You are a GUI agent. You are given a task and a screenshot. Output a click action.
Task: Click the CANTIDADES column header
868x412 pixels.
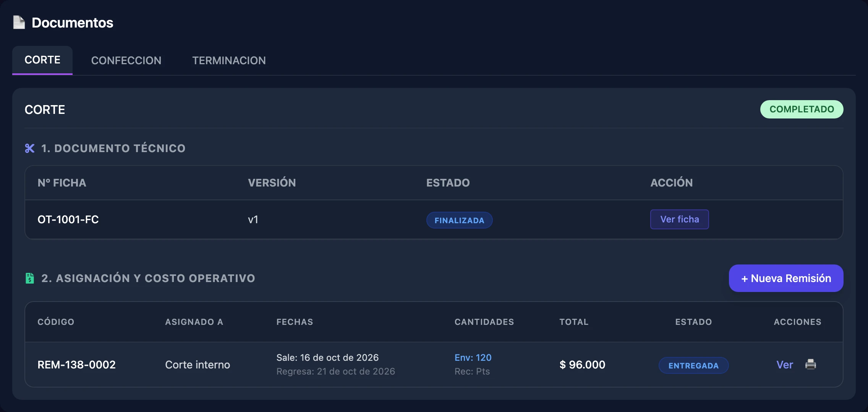(484, 322)
